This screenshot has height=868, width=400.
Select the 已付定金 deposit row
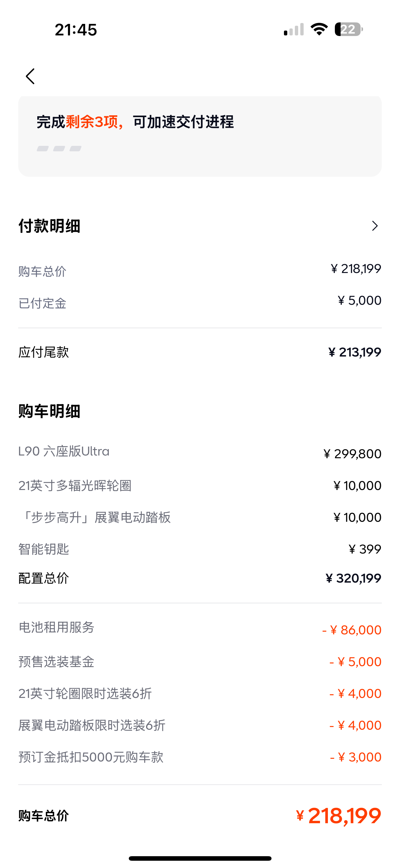[200, 302]
